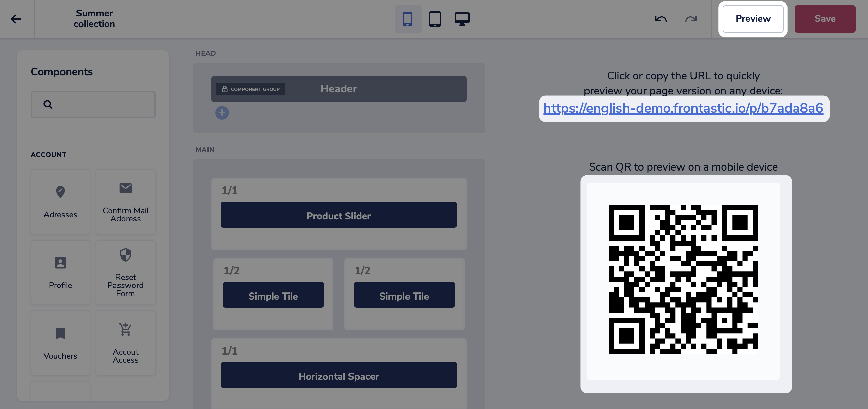Select the Profile component tile

tap(60, 272)
